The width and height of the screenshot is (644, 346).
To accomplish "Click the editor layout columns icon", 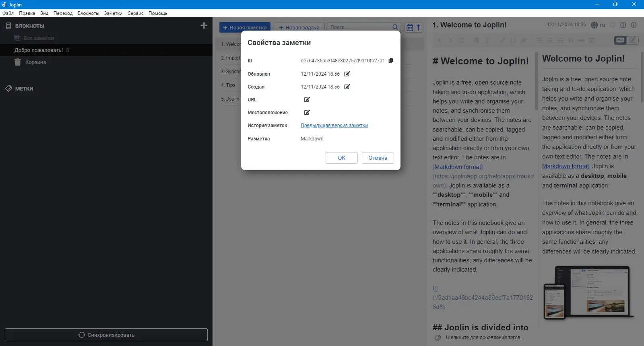I will [x=623, y=25].
